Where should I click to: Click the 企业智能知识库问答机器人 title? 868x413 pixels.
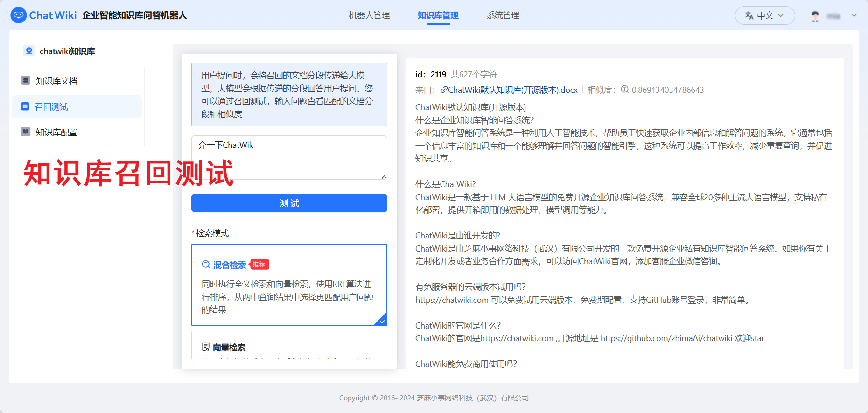(134, 15)
